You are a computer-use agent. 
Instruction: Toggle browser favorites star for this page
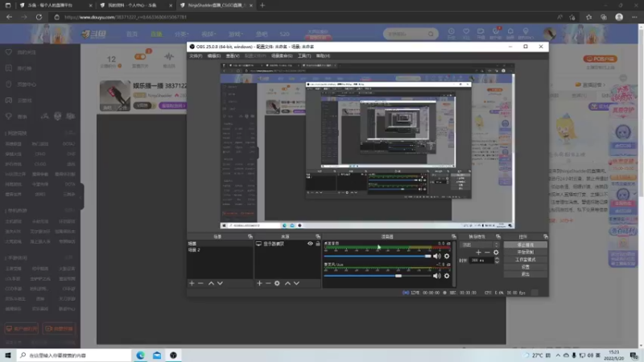point(572,17)
